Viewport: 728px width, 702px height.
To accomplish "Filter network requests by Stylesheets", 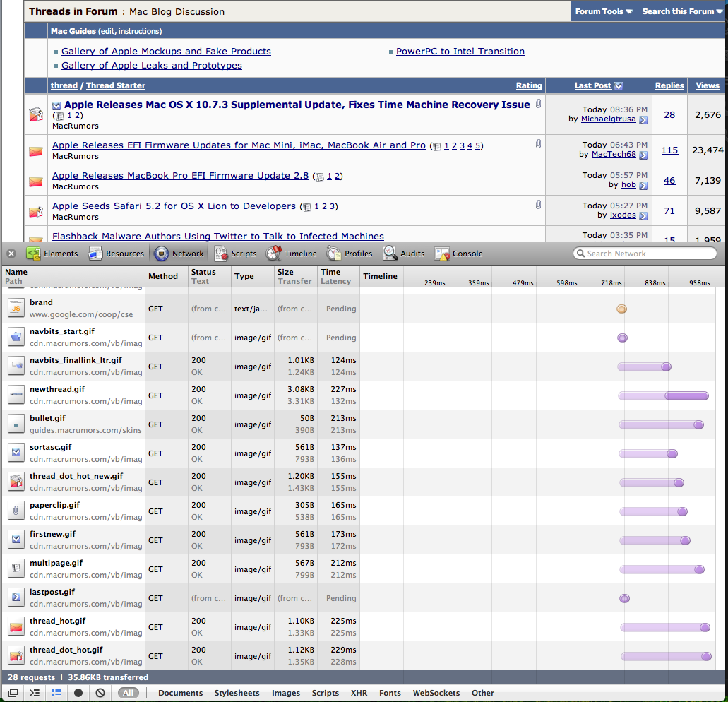I will [237, 693].
